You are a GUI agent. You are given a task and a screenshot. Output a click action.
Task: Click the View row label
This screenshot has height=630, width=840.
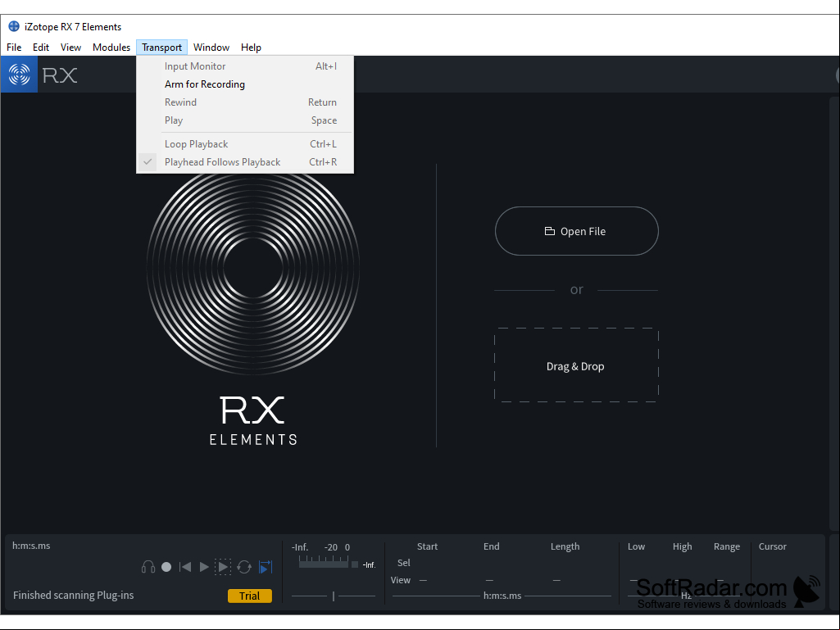(x=401, y=580)
